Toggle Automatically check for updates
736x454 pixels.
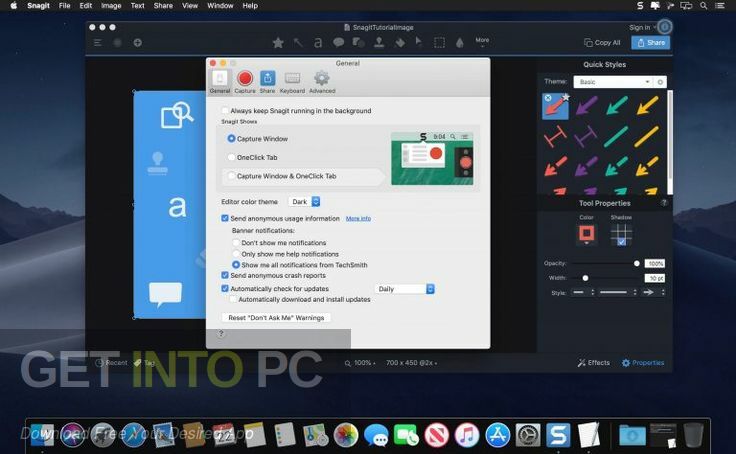(x=225, y=289)
